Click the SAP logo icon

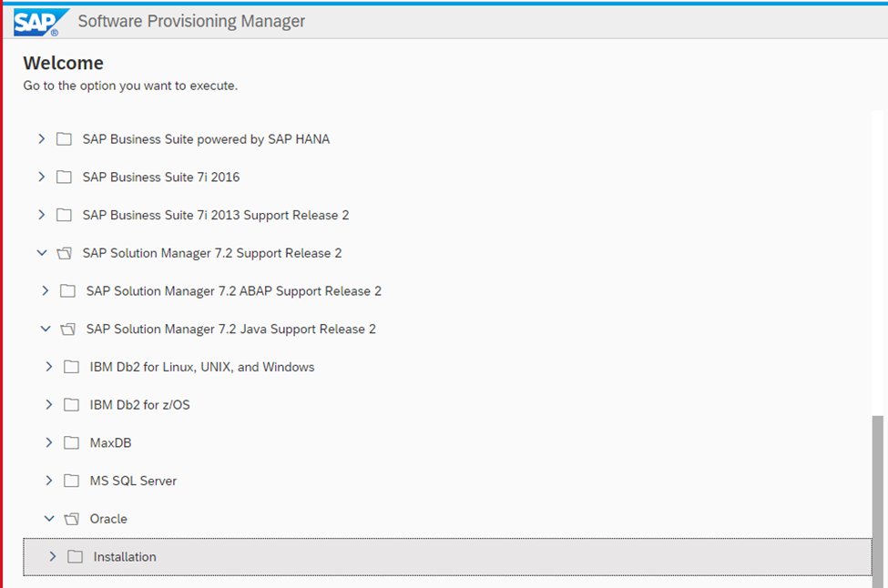tap(40, 22)
